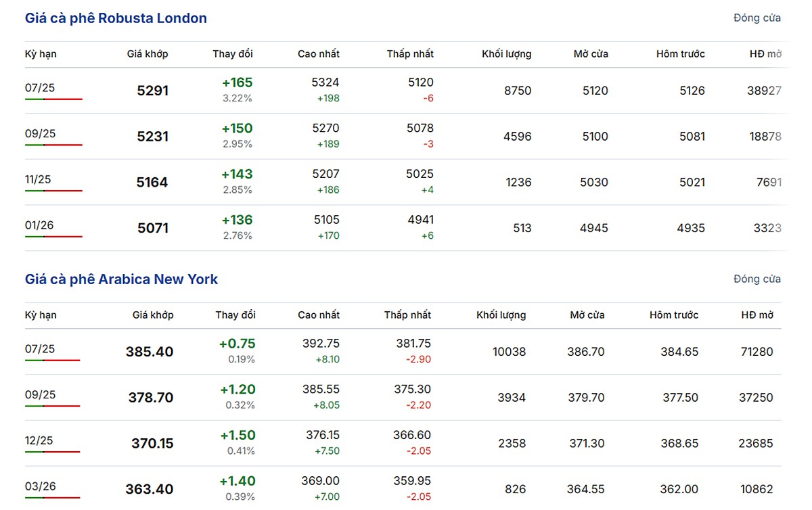Click the "Giá cà phê Robusta London" heading
This screenshot has width=812, height=510.
(116, 18)
